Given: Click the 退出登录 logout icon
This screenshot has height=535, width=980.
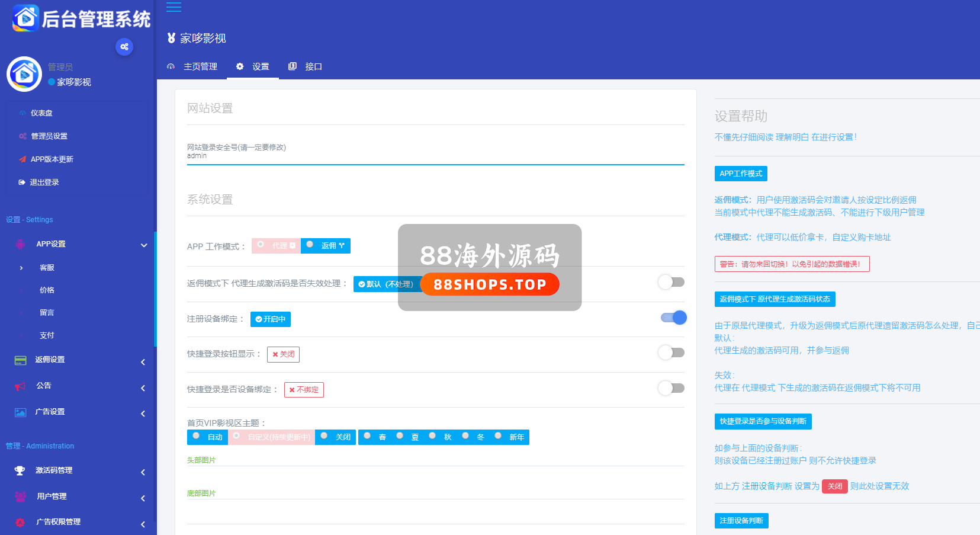Looking at the screenshot, I should (22, 182).
